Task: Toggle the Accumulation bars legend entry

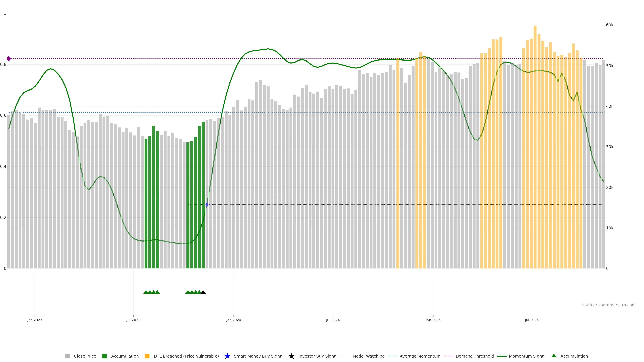Action: pos(124,356)
